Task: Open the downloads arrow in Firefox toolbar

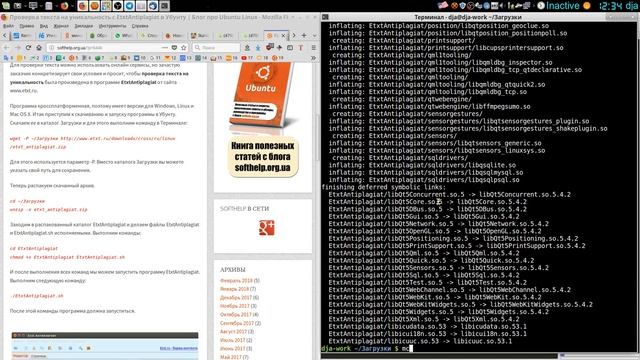Action: pyautogui.click(x=258, y=48)
